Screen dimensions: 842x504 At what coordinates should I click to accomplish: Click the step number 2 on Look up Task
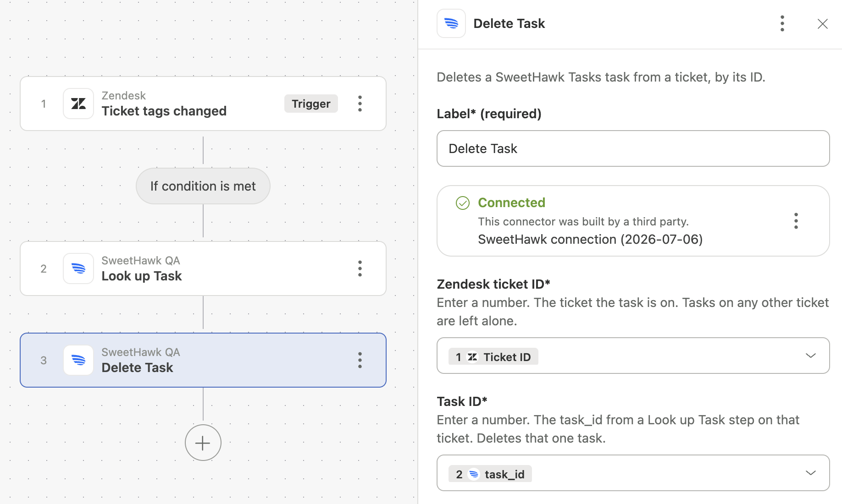point(44,268)
